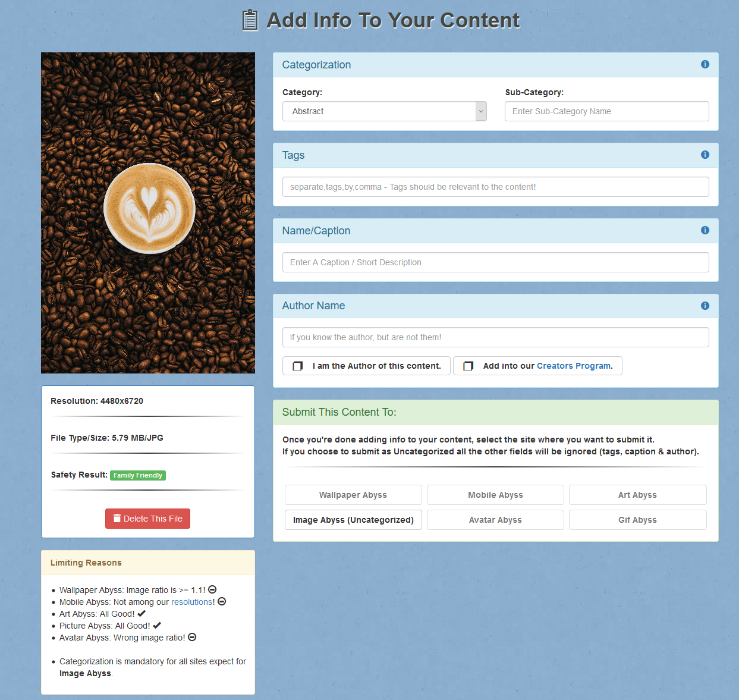Open the Category dropdown showing Abstract
Image resolution: width=739 pixels, height=700 pixels.
(384, 111)
